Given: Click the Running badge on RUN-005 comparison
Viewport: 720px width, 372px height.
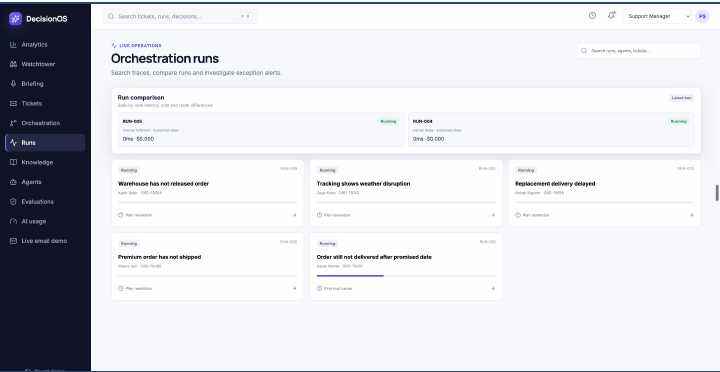Looking at the screenshot, I should pyautogui.click(x=388, y=121).
